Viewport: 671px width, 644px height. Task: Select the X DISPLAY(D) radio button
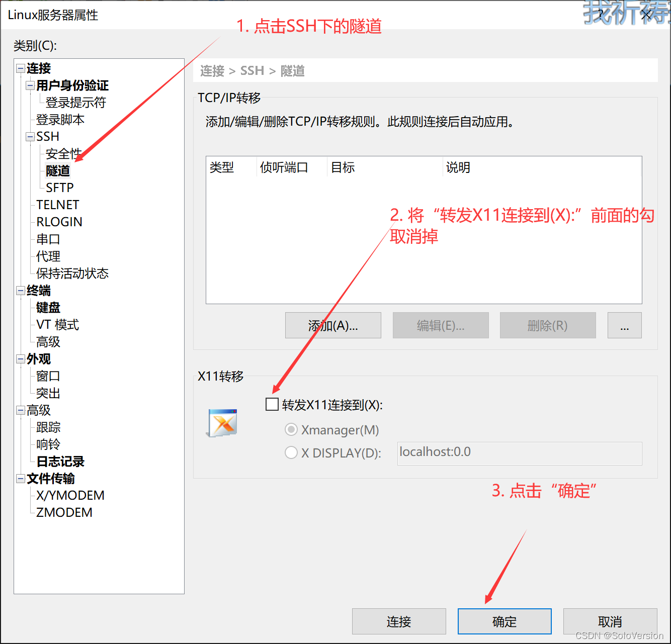291,452
